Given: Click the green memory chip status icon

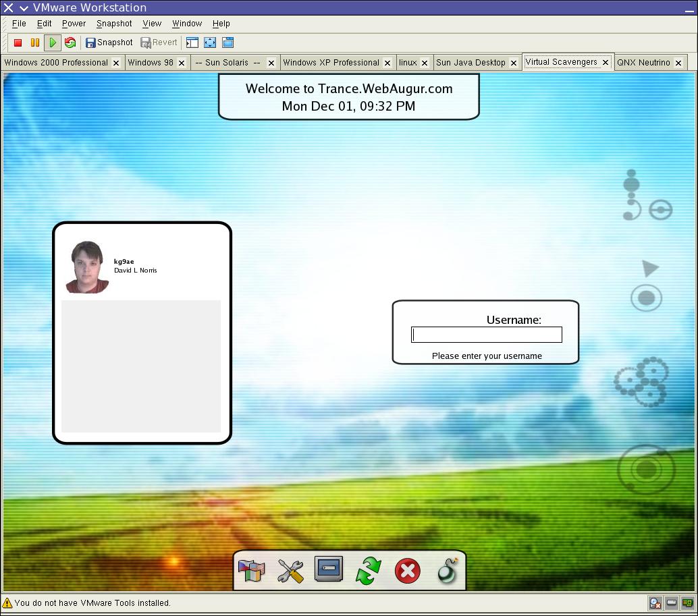Looking at the screenshot, I should (688, 603).
